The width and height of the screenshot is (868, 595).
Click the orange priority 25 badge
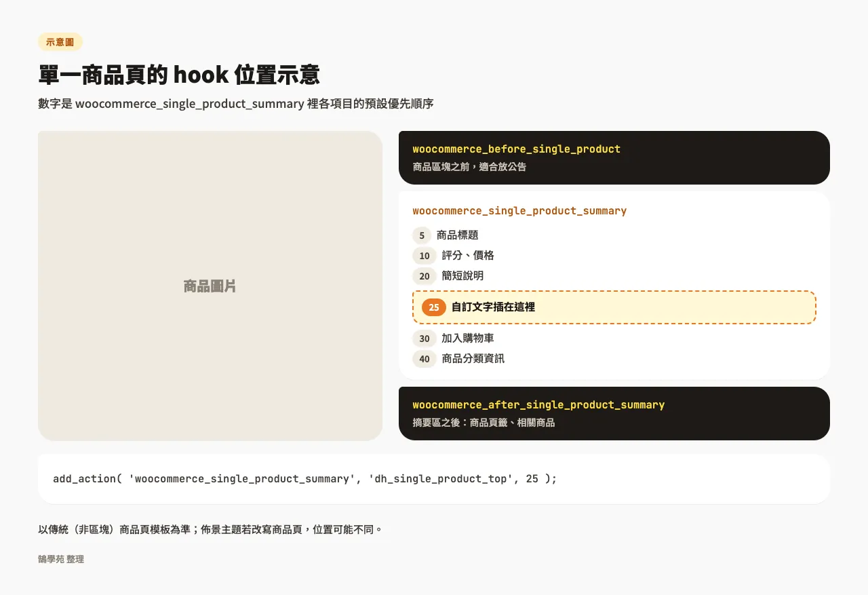pyautogui.click(x=434, y=307)
